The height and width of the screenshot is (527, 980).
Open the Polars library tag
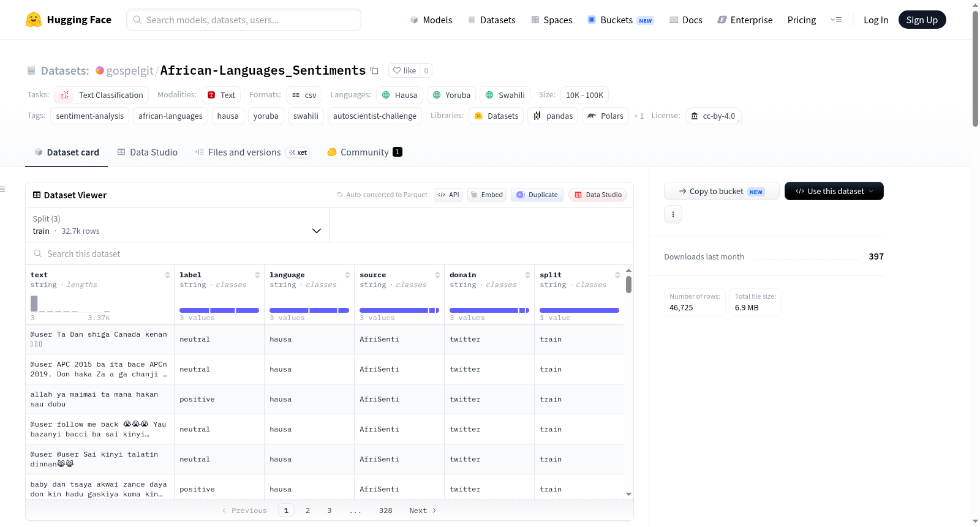click(605, 116)
